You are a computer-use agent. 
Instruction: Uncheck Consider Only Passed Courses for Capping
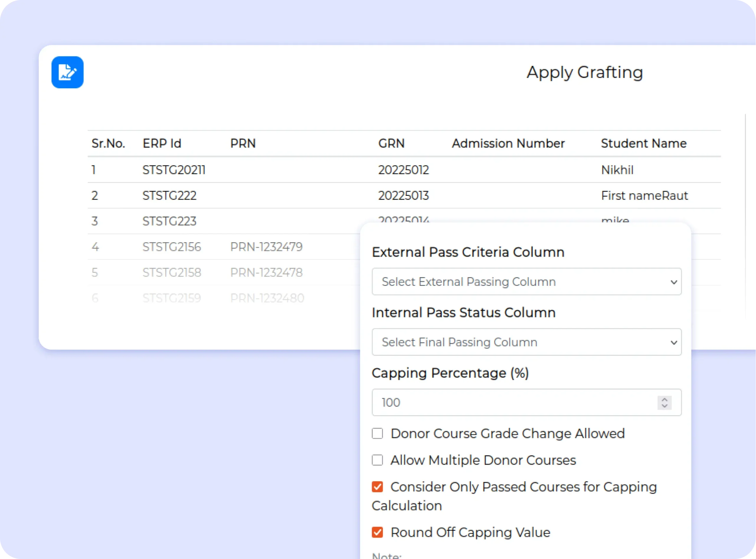pos(377,487)
